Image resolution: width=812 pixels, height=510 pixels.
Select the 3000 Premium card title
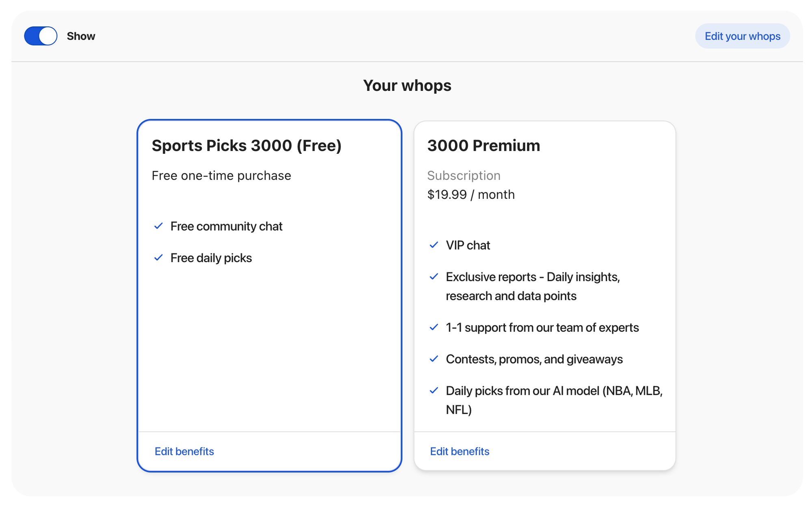tap(483, 146)
